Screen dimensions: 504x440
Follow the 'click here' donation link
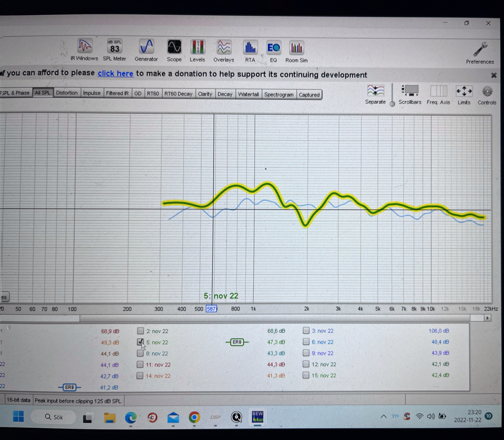(115, 73)
